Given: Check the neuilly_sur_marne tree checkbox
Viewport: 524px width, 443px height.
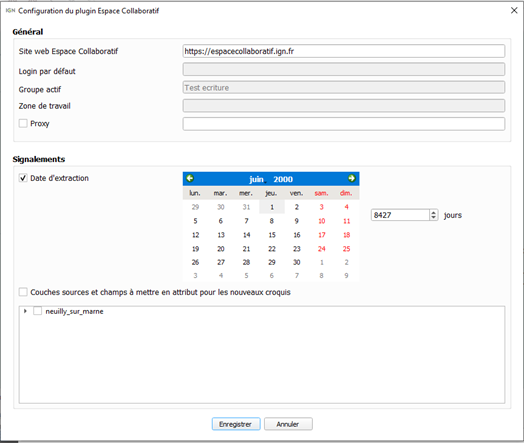Looking at the screenshot, I should (37, 311).
